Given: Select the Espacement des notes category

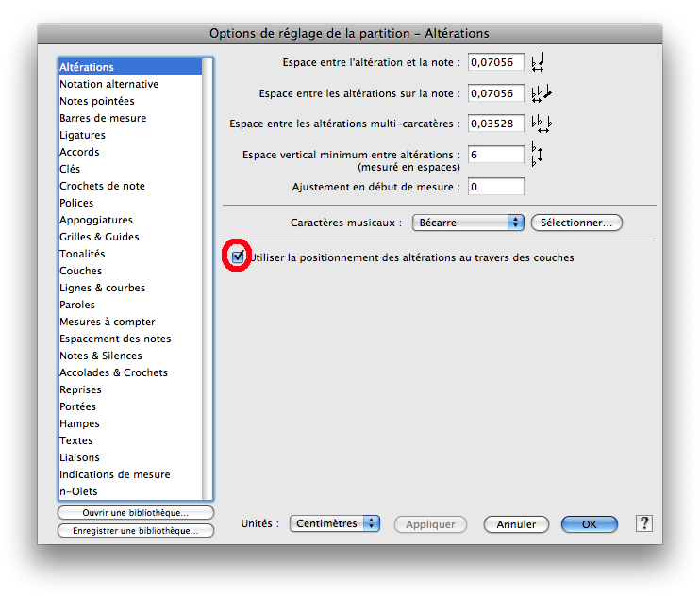Looking at the screenshot, I should point(115,339).
